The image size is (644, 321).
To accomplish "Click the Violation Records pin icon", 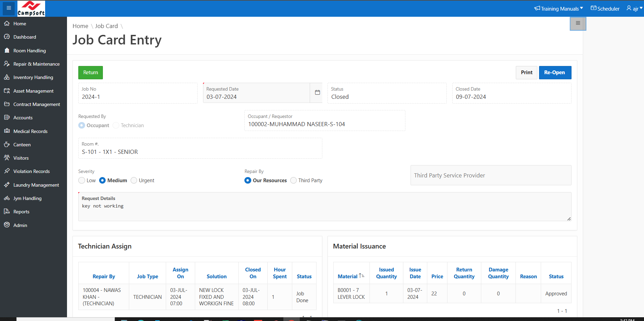I will (x=7, y=171).
